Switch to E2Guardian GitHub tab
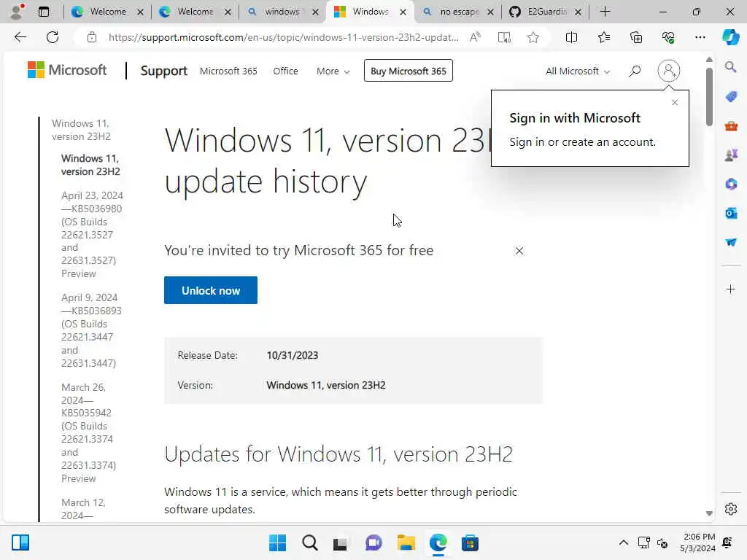This screenshot has height=560, width=747. tap(546, 12)
